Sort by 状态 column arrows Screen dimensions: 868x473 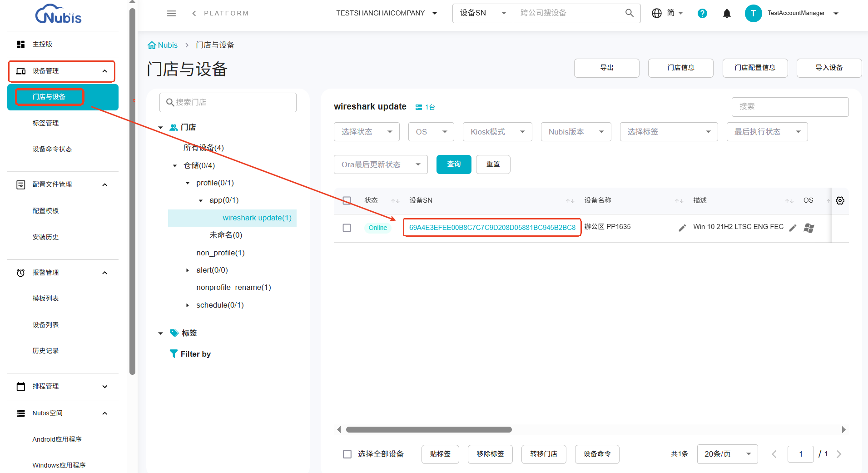[x=395, y=201]
